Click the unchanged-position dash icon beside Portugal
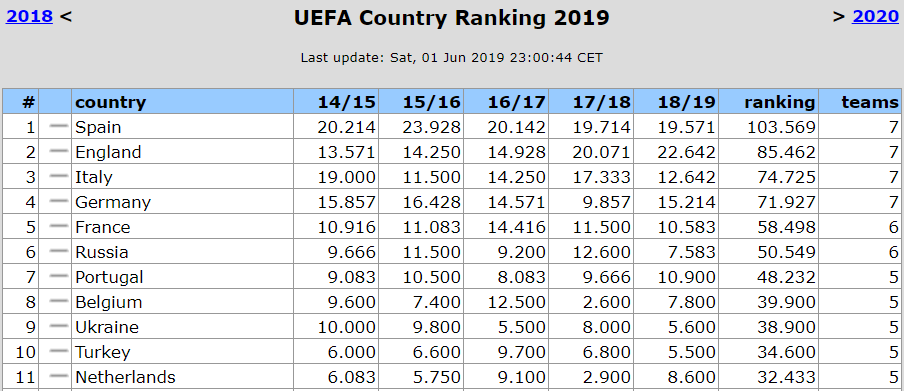 pyautogui.click(x=59, y=276)
